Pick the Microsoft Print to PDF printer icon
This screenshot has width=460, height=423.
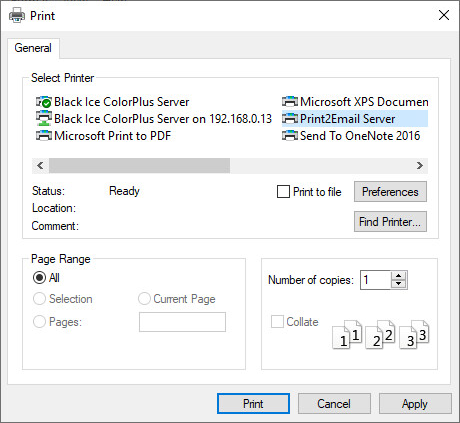pyautogui.click(x=44, y=136)
